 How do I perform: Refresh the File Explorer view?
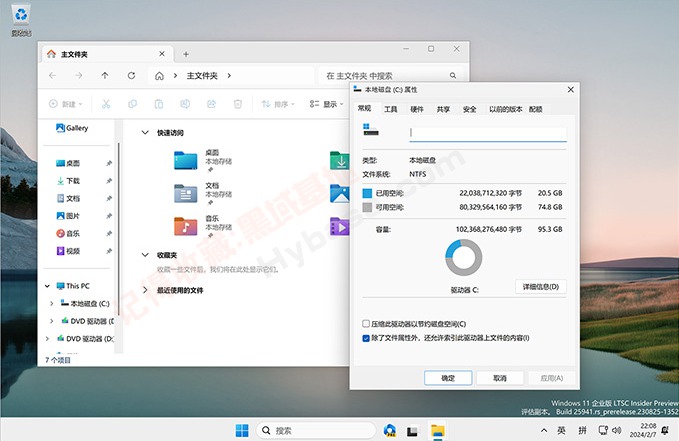[x=131, y=75]
